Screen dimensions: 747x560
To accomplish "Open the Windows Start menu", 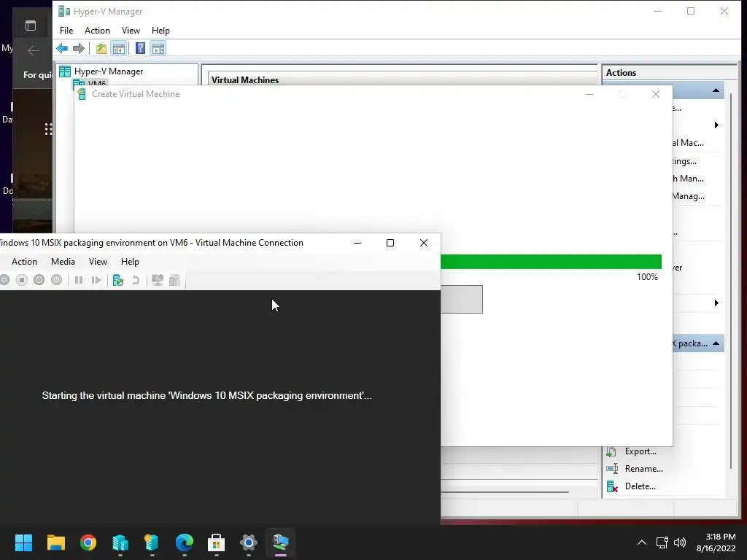I will pyautogui.click(x=23, y=542).
